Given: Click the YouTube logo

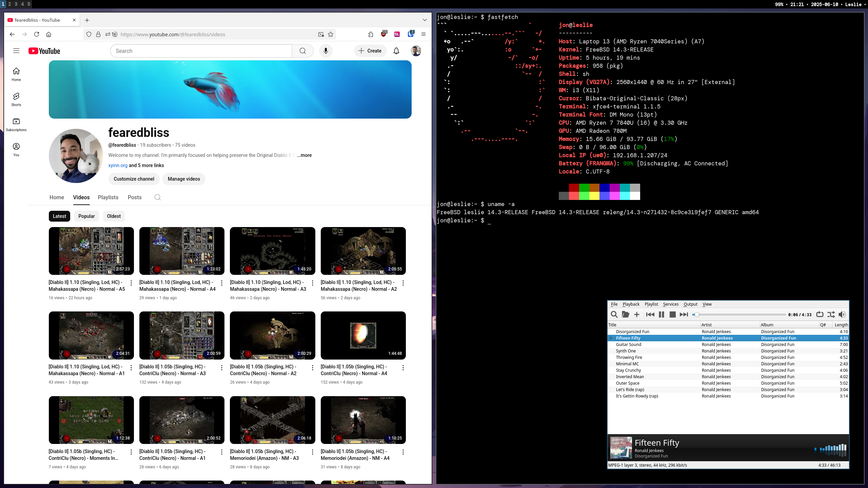Looking at the screenshot, I should click(44, 51).
